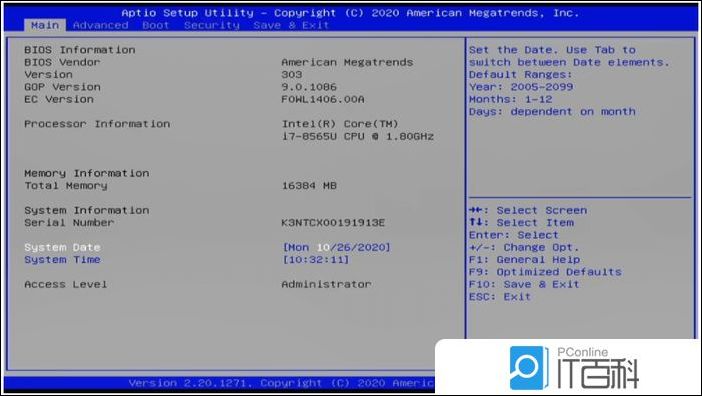
Task: Click the Memory Information heading
Action: point(87,173)
